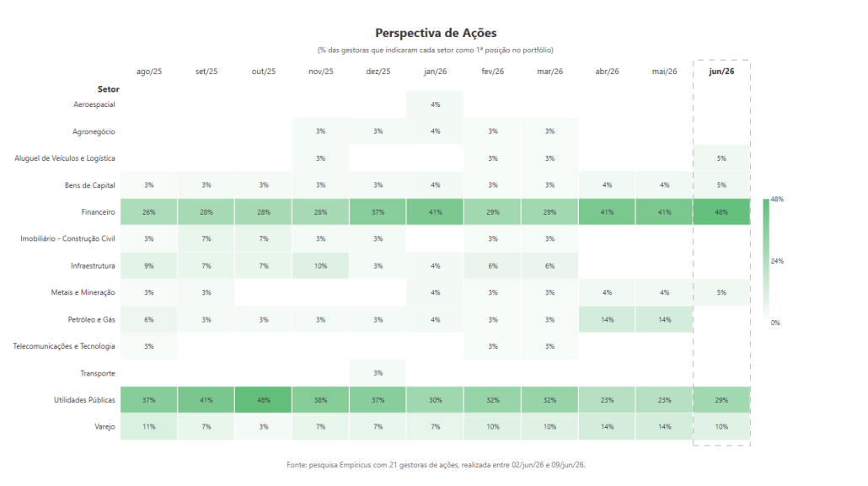Click the Metais e Mineração jun/26 5% cell

721,292
